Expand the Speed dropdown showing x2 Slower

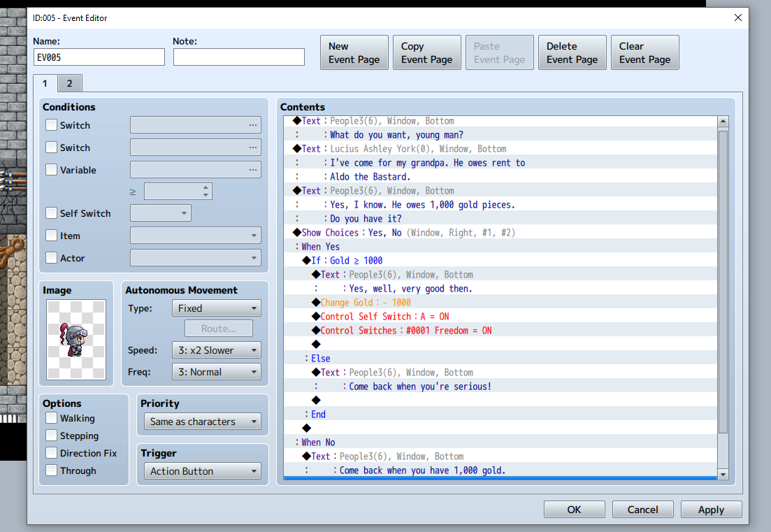coord(216,350)
